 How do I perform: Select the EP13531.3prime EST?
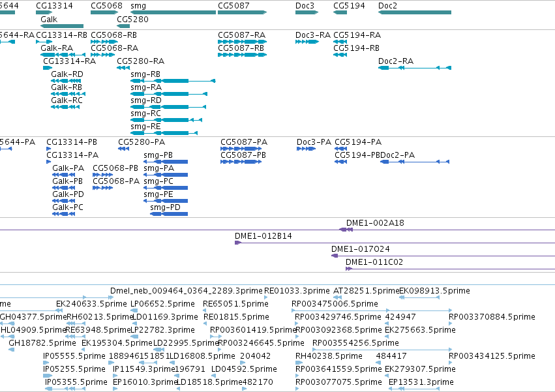(415, 389)
